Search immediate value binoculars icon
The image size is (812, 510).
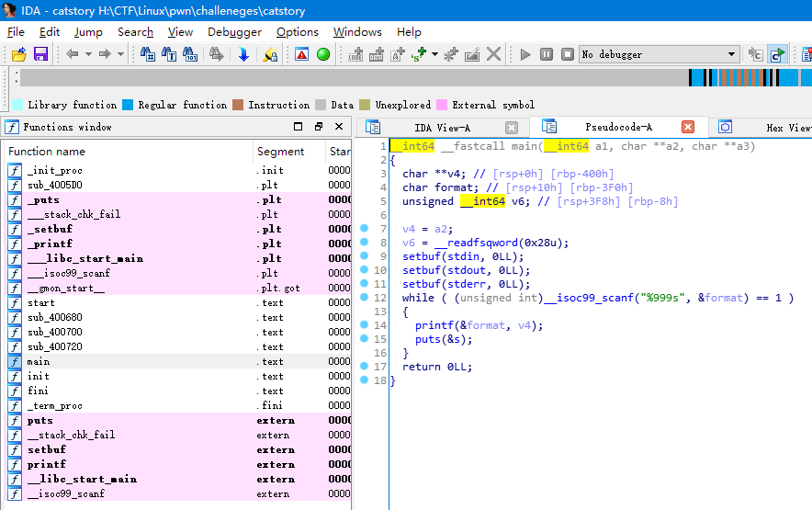coord(148,54)
